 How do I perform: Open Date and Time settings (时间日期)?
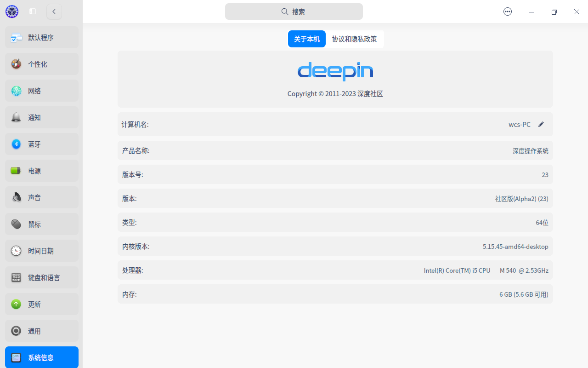pos(41,251)
